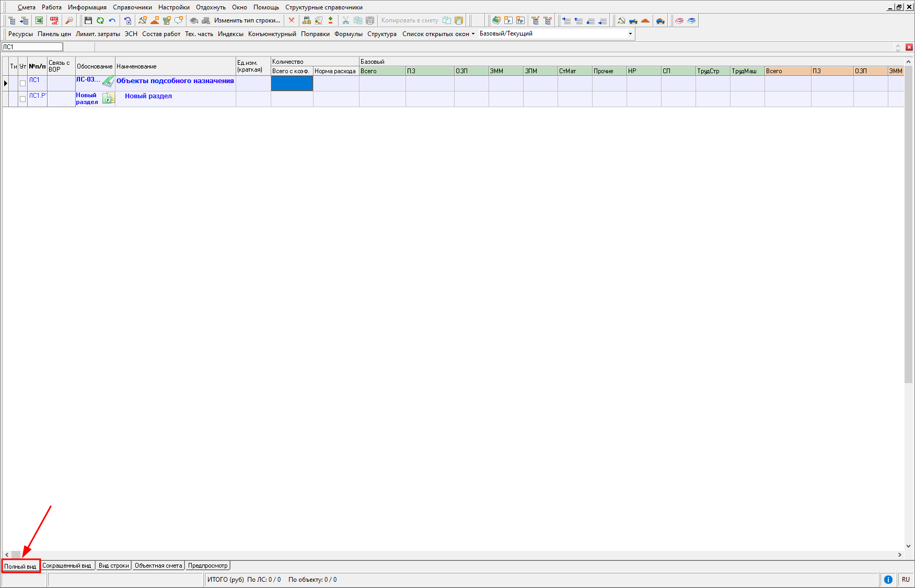Switch to the Сокращенный вид tab
Viewport: 915px width, 588px height.
(66, 566)
